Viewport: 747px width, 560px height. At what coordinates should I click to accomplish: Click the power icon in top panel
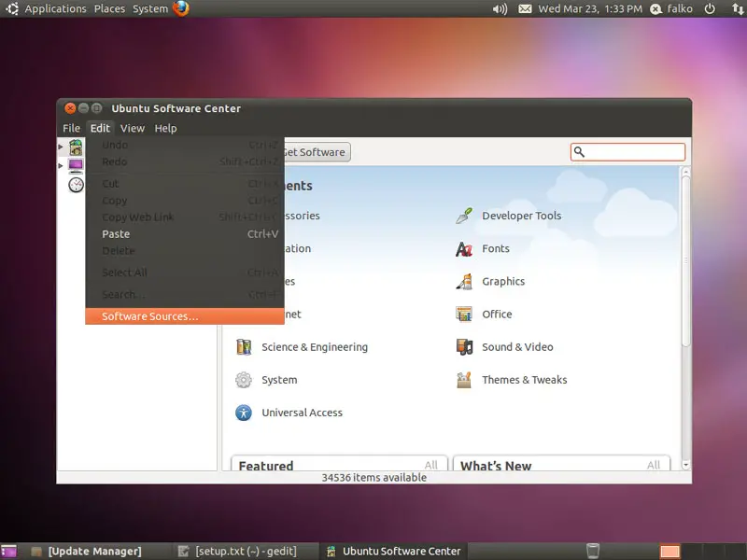click(710, 8)
